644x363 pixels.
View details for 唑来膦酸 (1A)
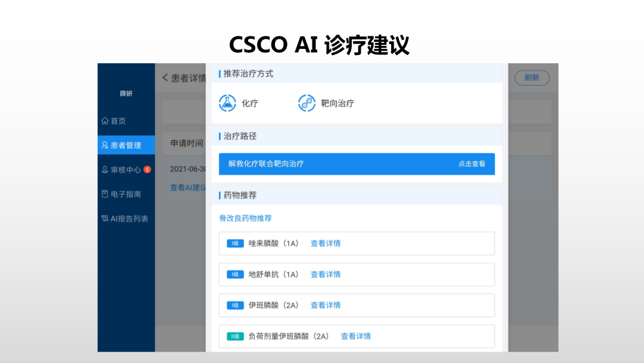click(326, 243)
